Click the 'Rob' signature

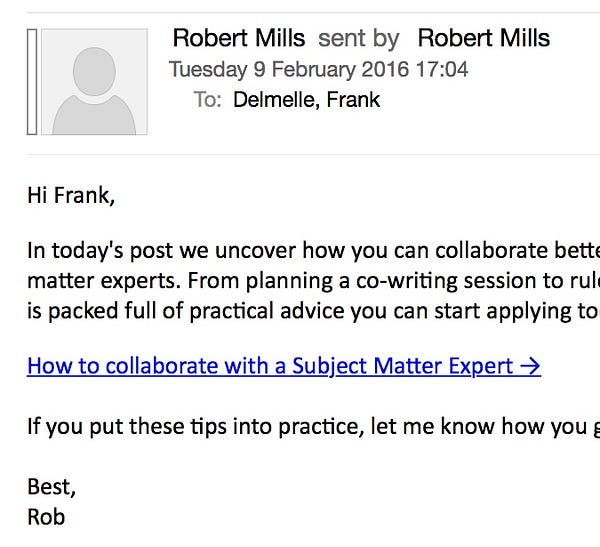pyautogui.click(x=46, y=517)
